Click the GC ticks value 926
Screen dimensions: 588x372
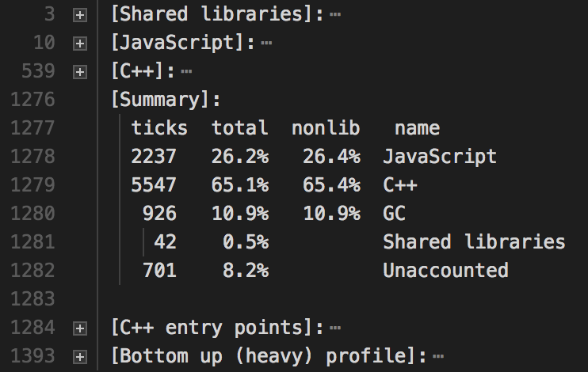pyautogui.click(x=159, y=214)
